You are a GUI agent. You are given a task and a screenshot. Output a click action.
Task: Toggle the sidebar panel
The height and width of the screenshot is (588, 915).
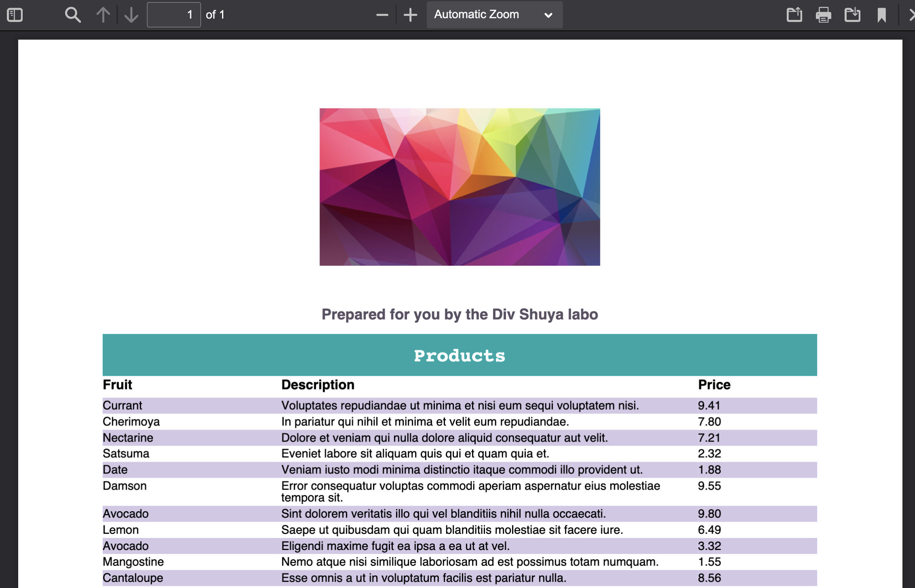(15, 15)
